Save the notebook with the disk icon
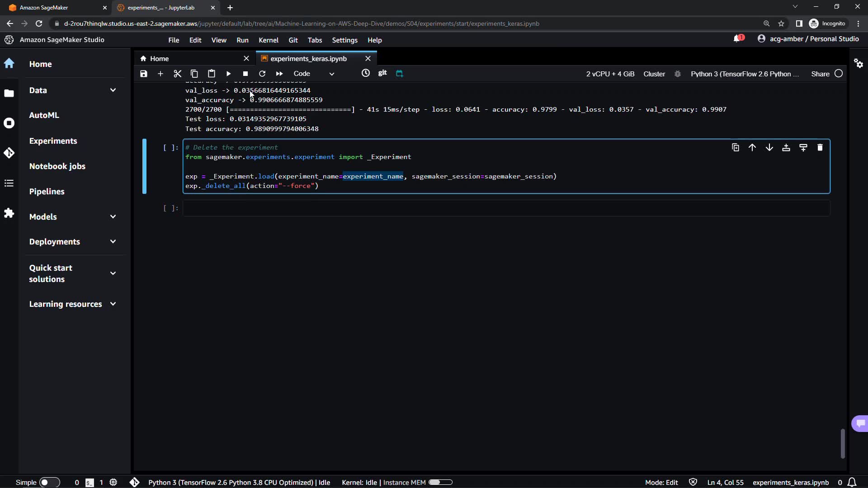The height and width of the screenshot is (488, 868). [144, 74]
